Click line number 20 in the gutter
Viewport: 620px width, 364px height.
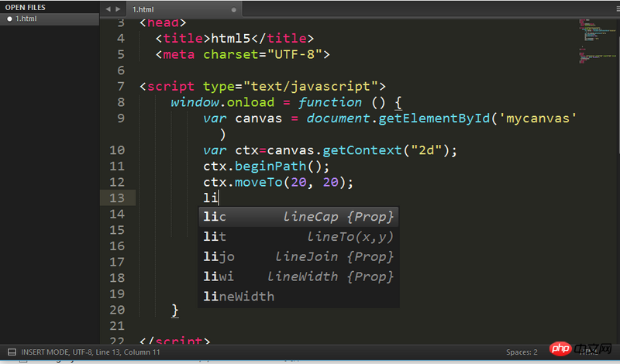click(117, 310)
